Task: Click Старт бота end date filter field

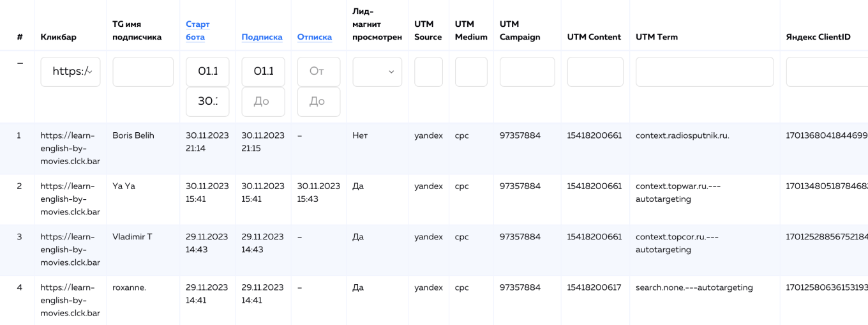Action: (x=207, y=102)
